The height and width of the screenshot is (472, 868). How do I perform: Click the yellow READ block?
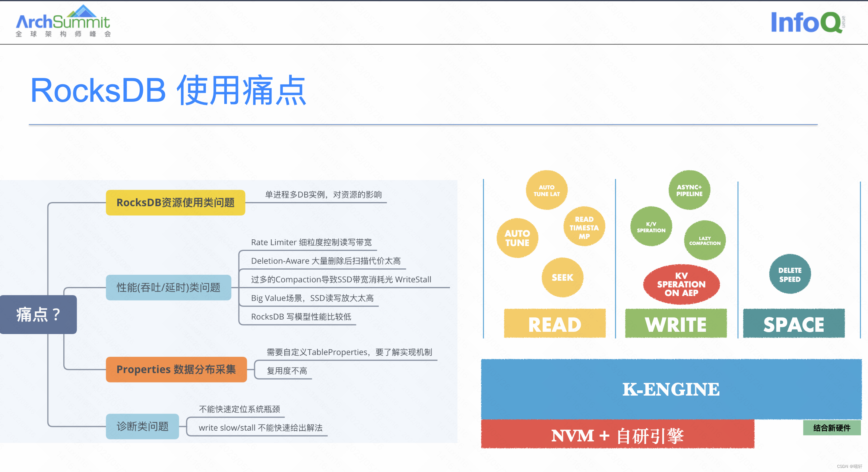tap(555, 323)
